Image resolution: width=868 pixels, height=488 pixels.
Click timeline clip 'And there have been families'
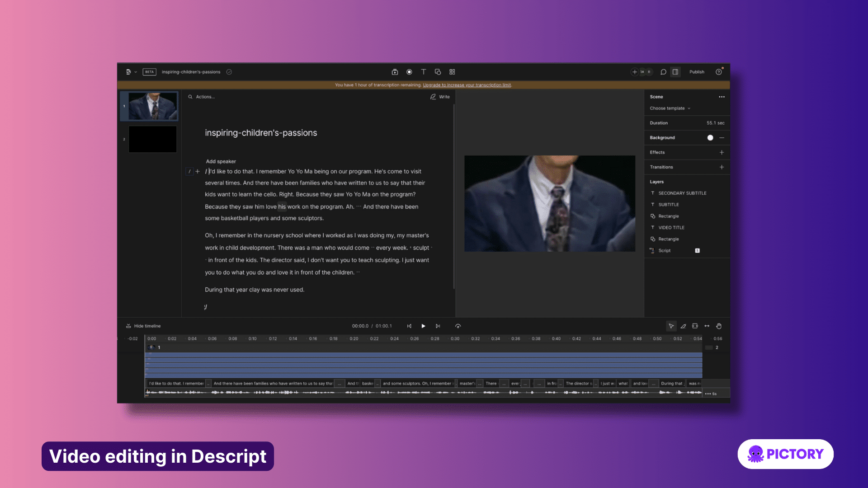(273, 384)
